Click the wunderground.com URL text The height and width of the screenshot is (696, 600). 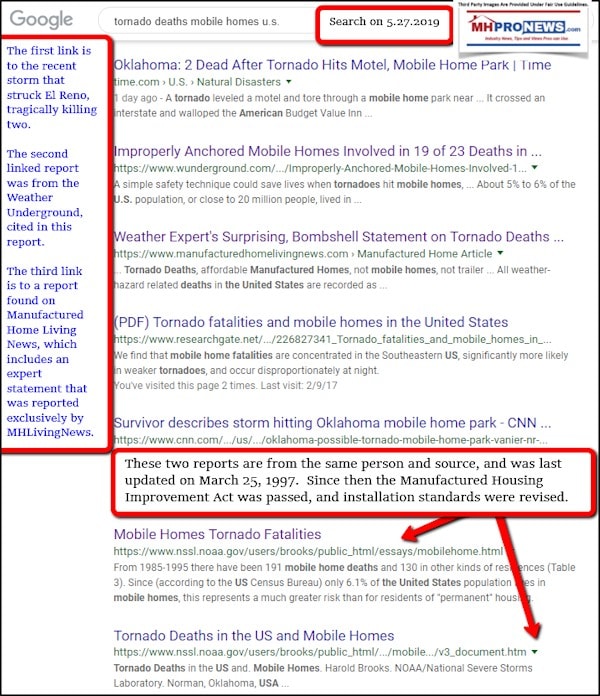coord(320,168)
